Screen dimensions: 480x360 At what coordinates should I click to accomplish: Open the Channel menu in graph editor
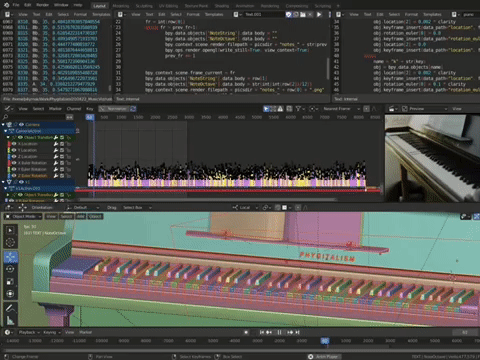coord(74,109)
